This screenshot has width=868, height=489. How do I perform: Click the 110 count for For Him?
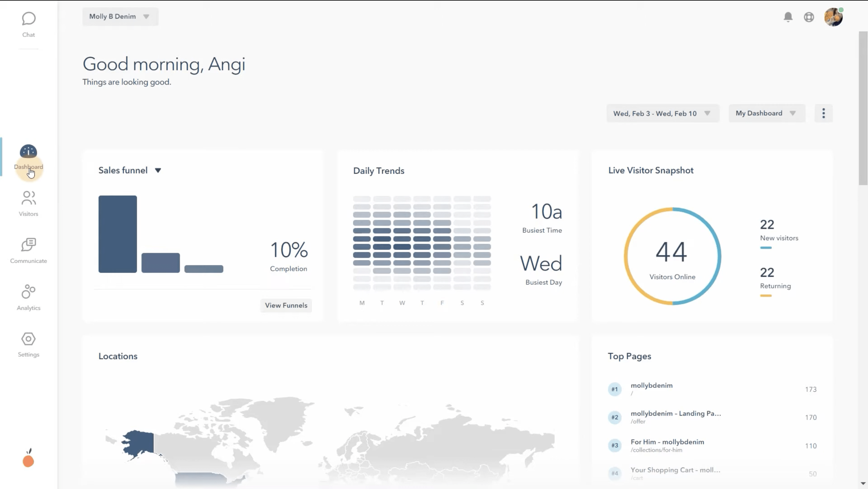pos(811,446)
